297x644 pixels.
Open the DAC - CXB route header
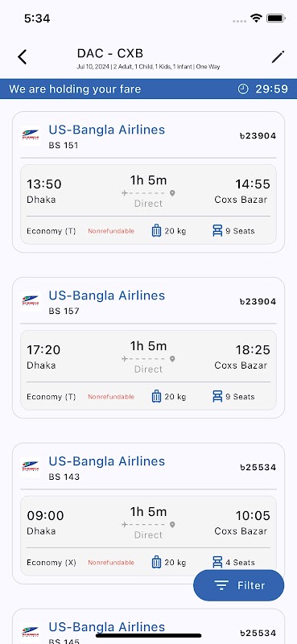pos(110,53)
